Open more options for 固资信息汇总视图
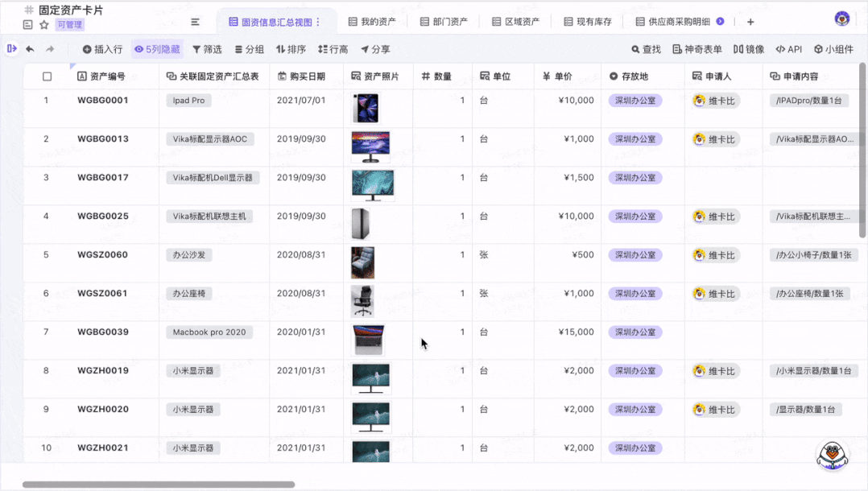 point(317,22)
